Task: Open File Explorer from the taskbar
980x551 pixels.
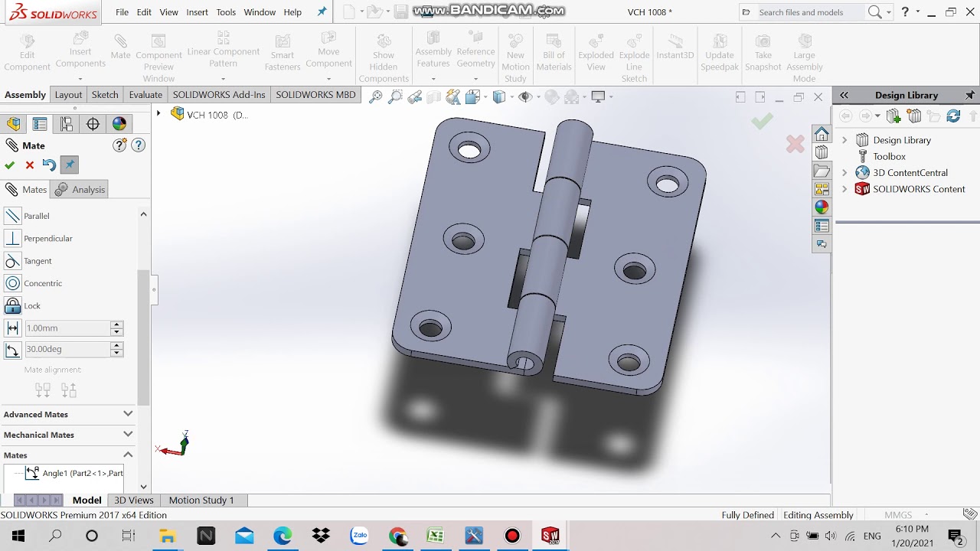Action: point(168,536)
